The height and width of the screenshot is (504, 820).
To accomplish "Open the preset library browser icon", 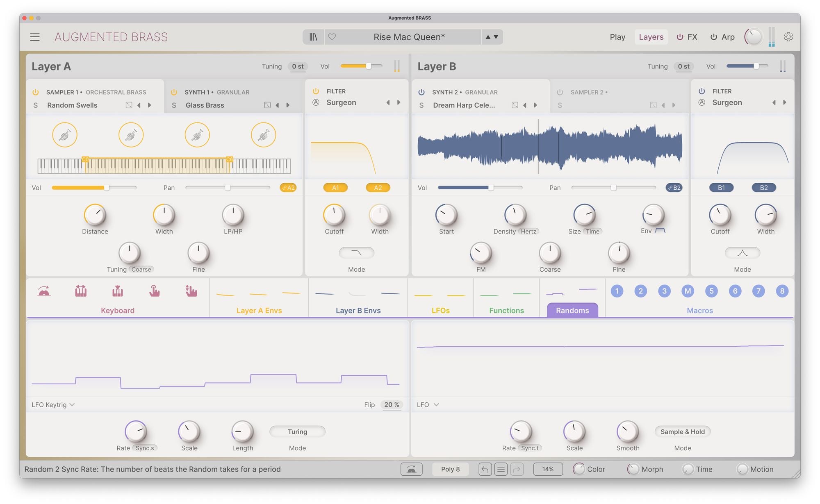I will [x=313, y=37].
